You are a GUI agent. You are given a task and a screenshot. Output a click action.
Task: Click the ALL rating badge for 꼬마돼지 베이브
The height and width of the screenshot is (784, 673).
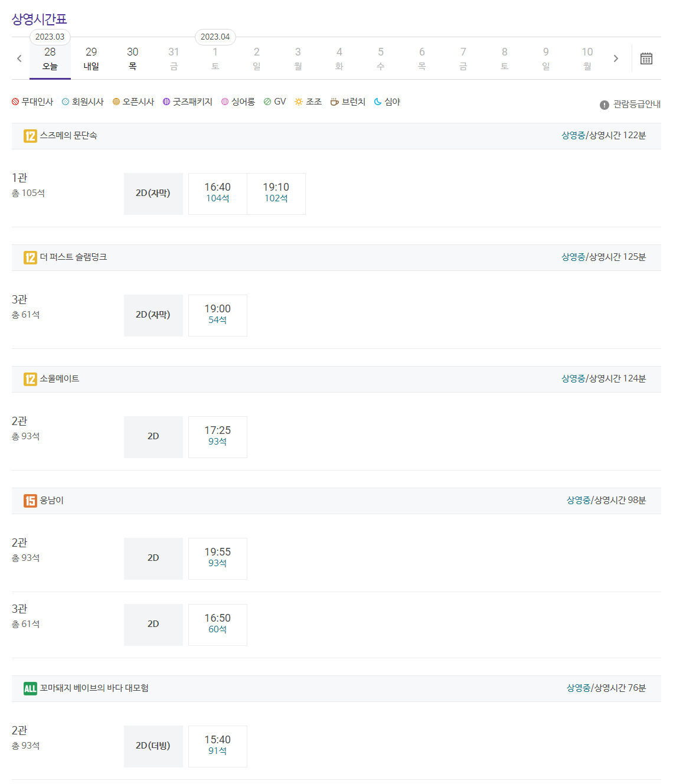click(x=30, y=688)
